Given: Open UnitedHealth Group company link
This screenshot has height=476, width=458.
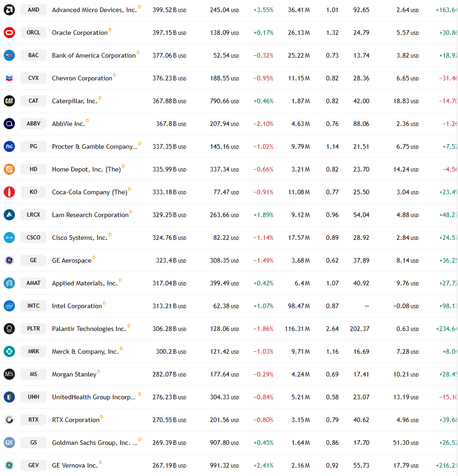Looking at the screenshot, I should [x=94, y=397].
